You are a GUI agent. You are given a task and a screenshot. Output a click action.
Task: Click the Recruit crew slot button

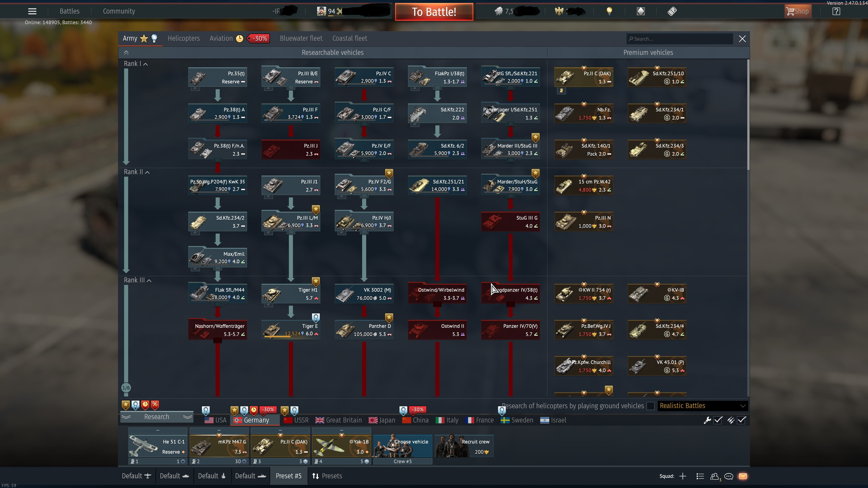(464, 446)
